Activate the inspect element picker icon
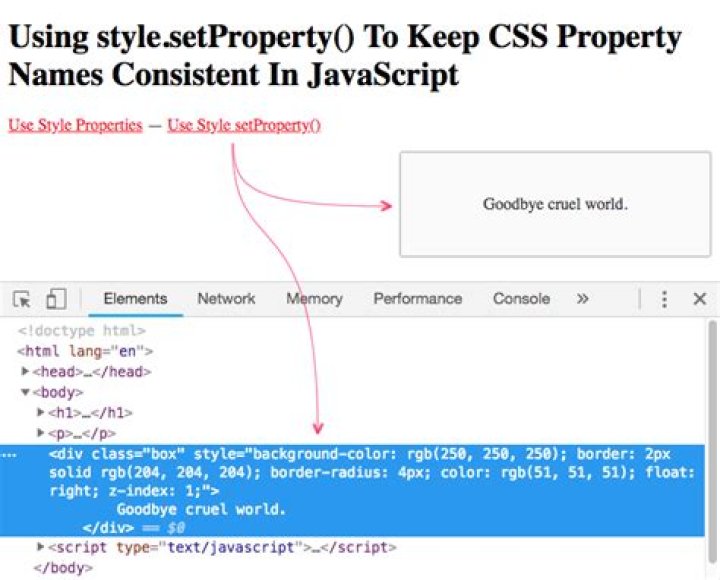Image resolution: width=720 pixels, height=580 pixels. pos(22,299)
